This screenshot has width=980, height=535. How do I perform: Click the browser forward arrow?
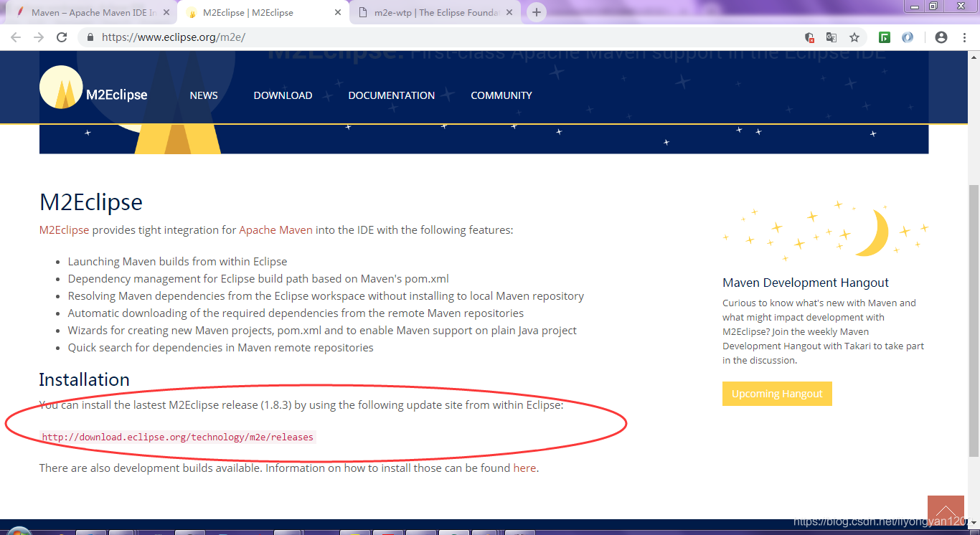tap(39, 37)
